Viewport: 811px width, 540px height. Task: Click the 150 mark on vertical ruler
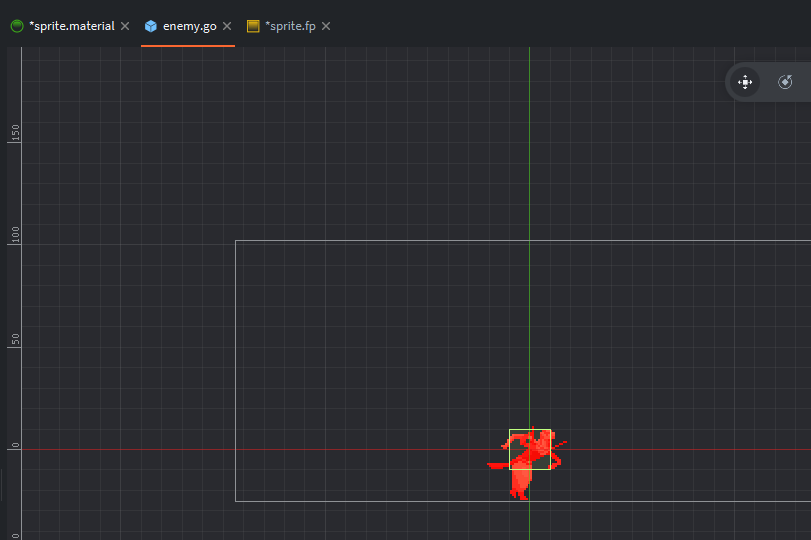tap(14, 132)
